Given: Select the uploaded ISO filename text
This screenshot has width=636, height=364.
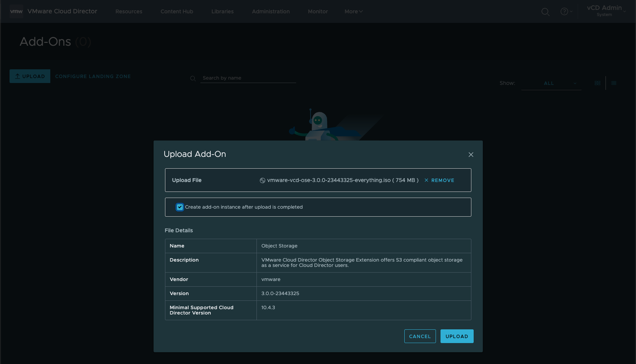Looking at the screenshot, I should pos(329,180).
